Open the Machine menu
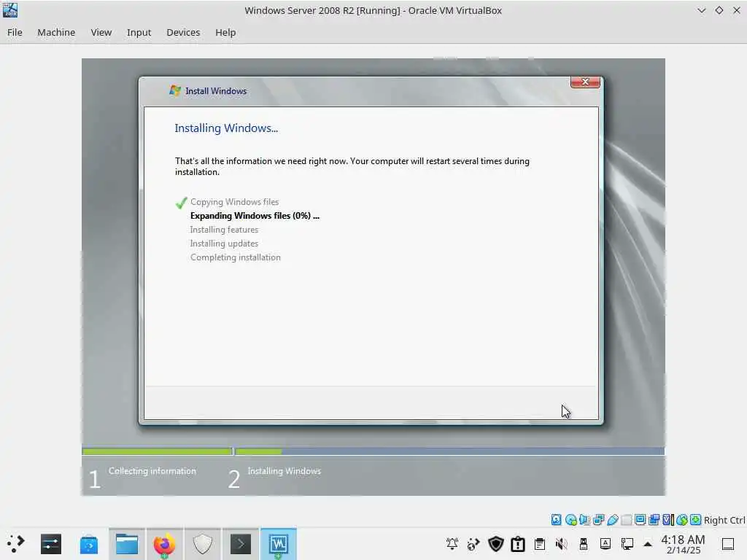 [56, 32]
